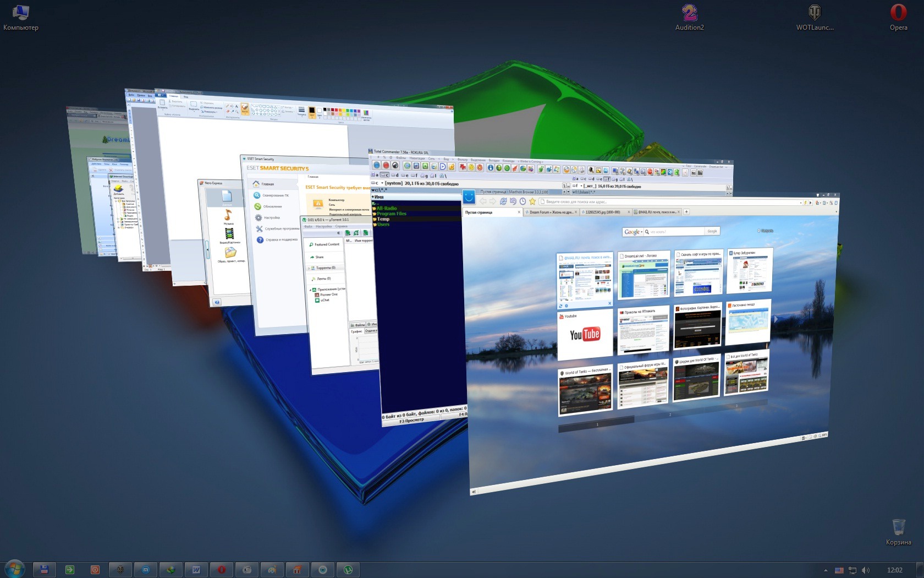Screen dimensions: 924x578
Task: Open the Компьютер desktop icon
Action: 21,18
